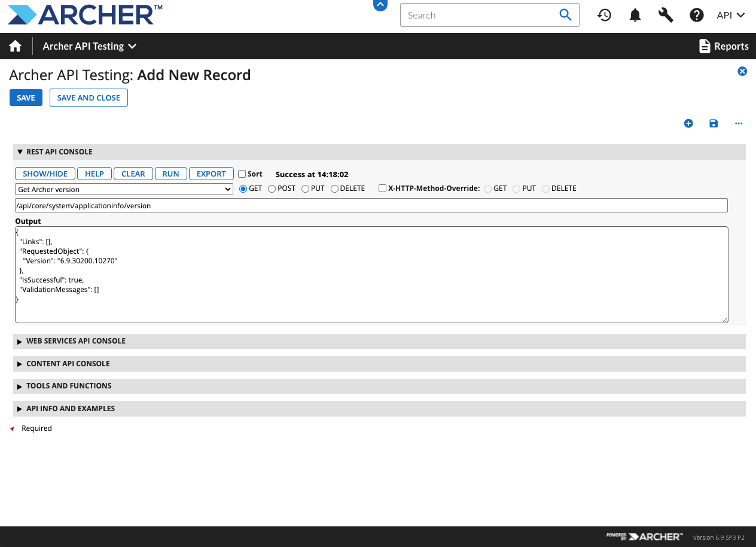Image resolution: width=756 pixels, height=547 pixels.
Task: Select the POST request method
Action: [x=272, y=188]
